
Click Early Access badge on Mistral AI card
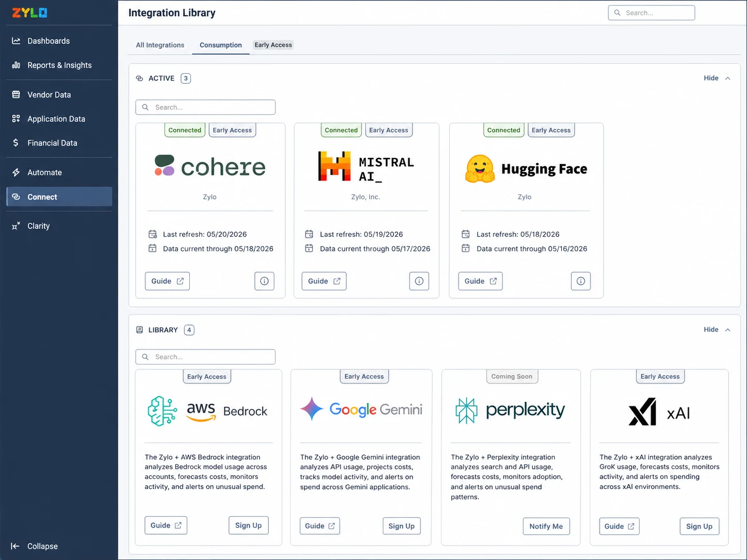(x=389, y=130)
